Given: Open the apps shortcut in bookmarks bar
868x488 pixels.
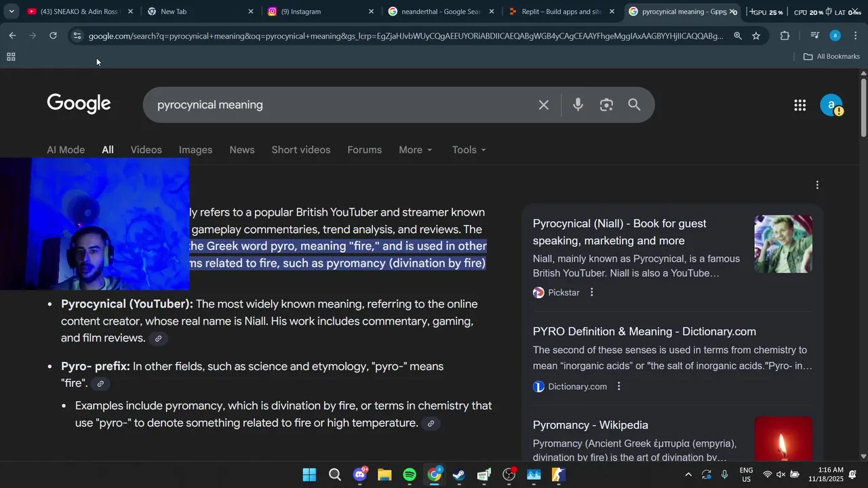Looking at the screenshot, I should [11, 57].
